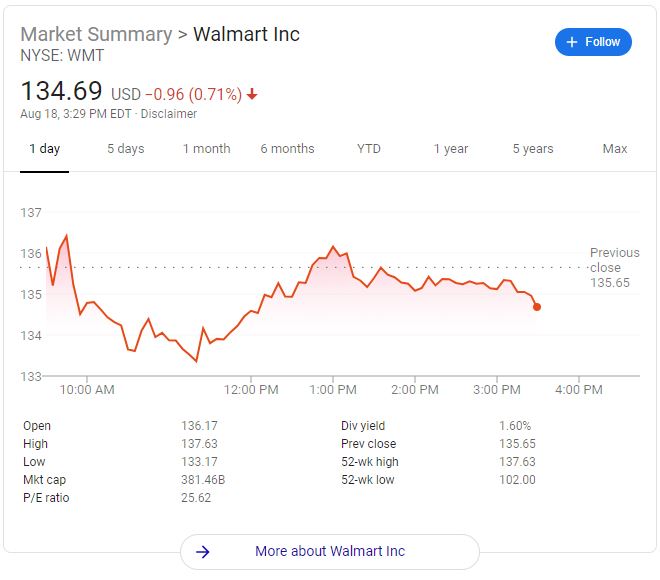Click the plus icon in Follow button
This screenshot has width=660, height=580.
pos(572,42)
